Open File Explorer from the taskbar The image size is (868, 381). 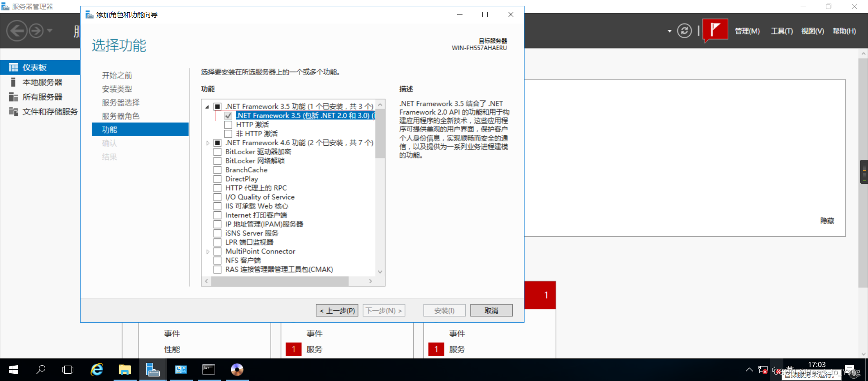point(124,370)
